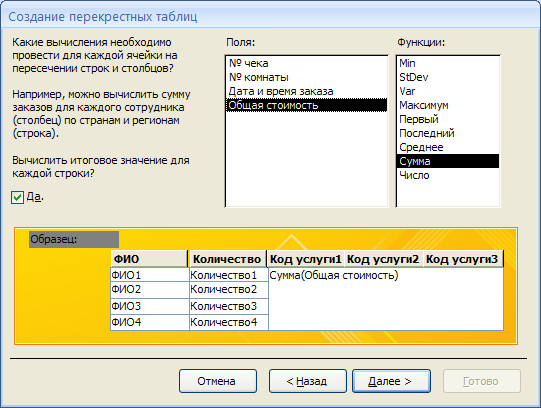Proceed with 'Далее >' button
This screenshot has height=408, width=541.
click(391, 381)
